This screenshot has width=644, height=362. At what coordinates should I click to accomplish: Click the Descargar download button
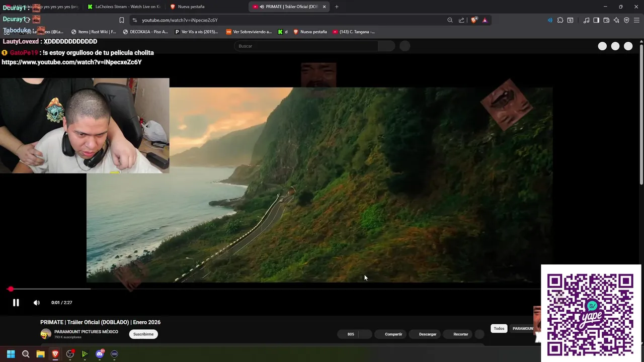point(425,334)
